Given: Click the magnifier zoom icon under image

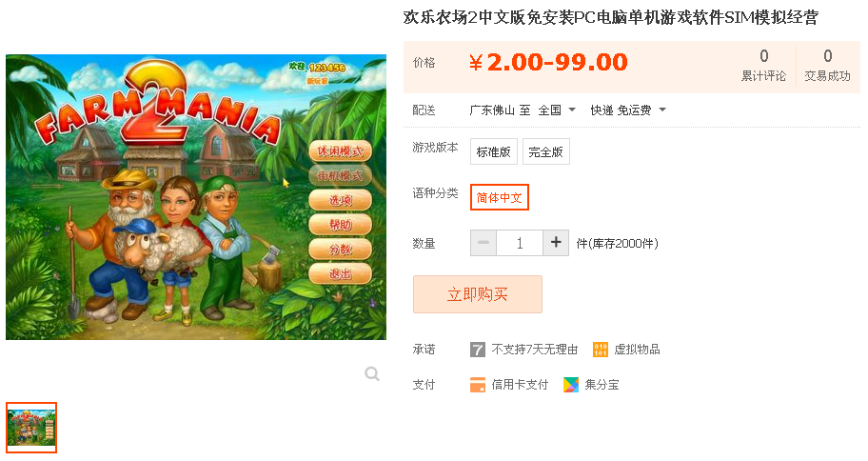Looking at the screenshot, I should coord(372,374).
